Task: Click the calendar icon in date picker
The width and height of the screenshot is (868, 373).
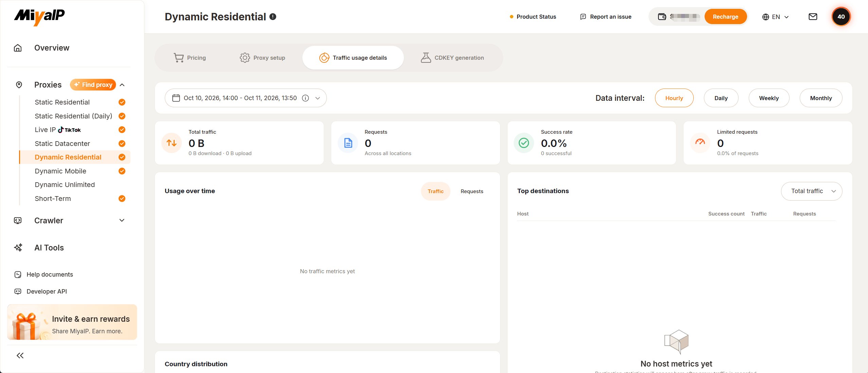Action: click(x=176, y=98)
